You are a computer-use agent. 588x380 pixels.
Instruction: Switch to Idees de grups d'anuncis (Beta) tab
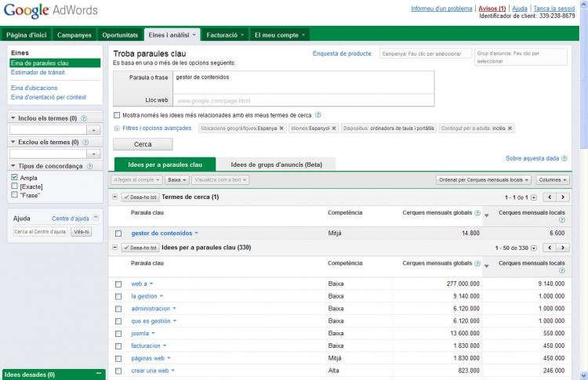point(277,165)
